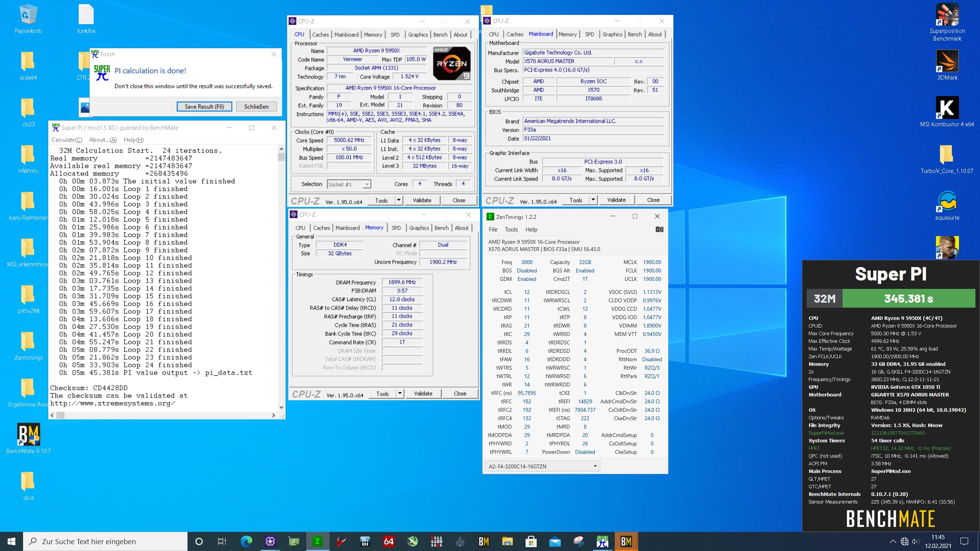Viewport: 980px width, 551px height.
Task: Click the 'Checksum: CD4428DD' line in Super PI
Action: point(89,388)
